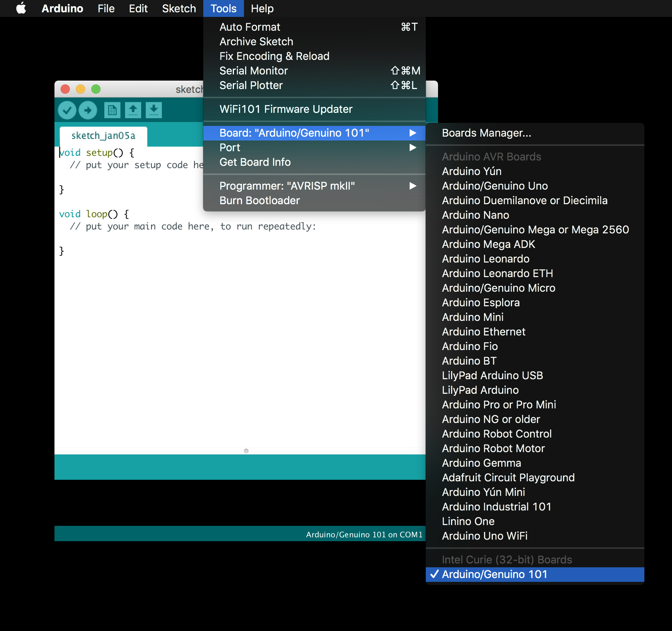
Task: Click the New sketch document icon
Action: click(112, 111)
